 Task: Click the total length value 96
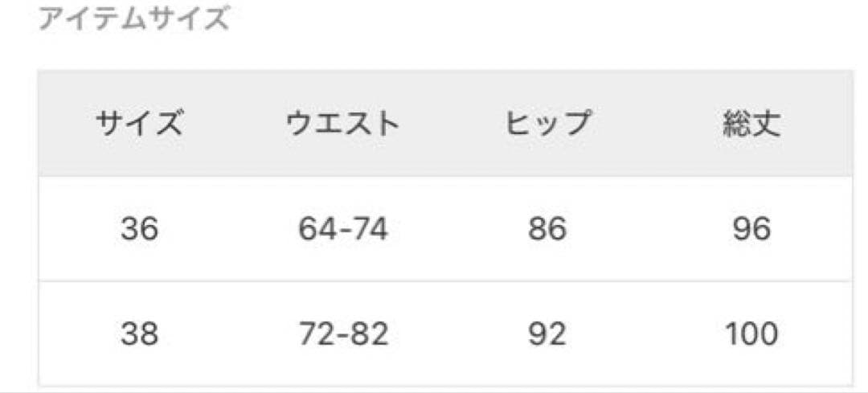click(751, 230)
